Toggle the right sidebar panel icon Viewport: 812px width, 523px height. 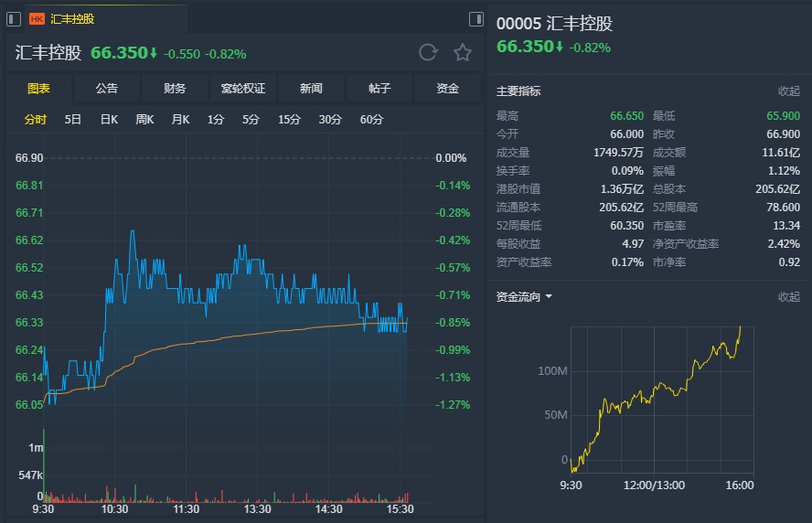click(x=475, y=18)
